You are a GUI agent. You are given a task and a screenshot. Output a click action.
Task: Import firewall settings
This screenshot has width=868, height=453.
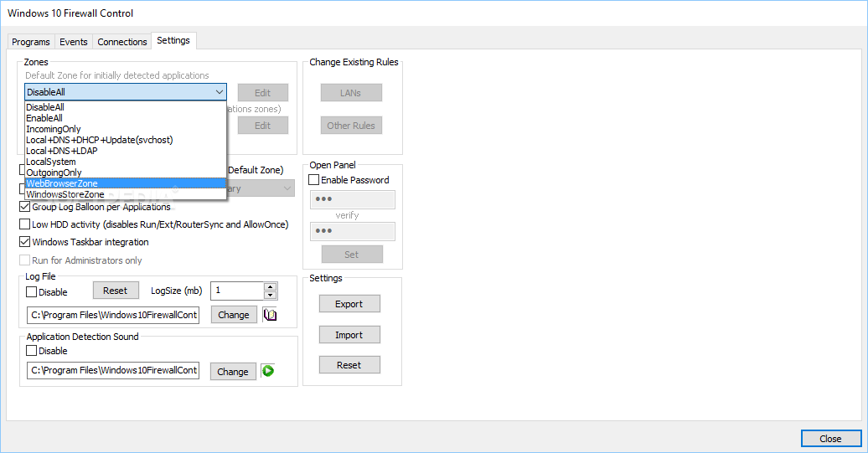[349, 335]
